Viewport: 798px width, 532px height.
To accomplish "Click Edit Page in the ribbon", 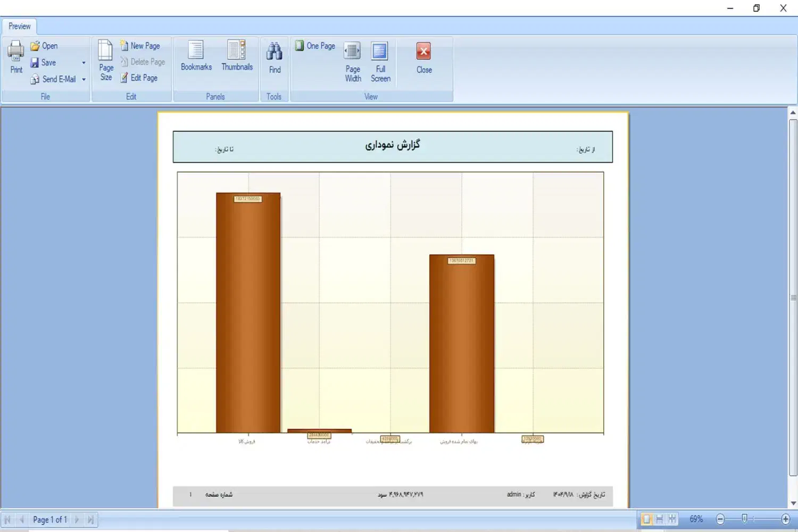I will point(139,78).
